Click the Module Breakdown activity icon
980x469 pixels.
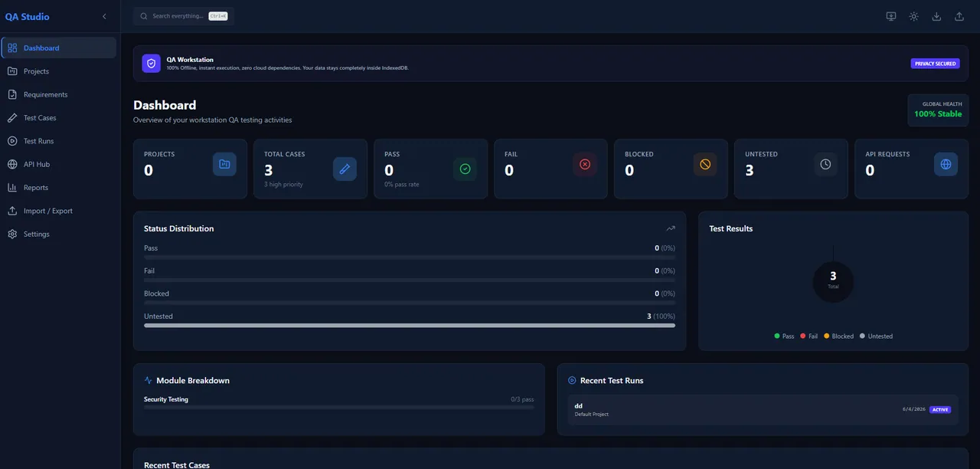(x=149, y=380)
